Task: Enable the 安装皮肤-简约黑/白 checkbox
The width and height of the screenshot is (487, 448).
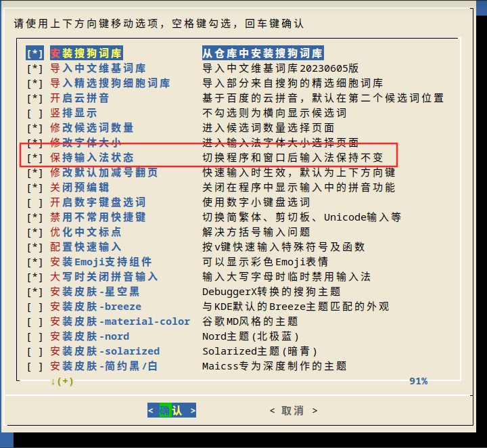Action: [x=34, y=367]
